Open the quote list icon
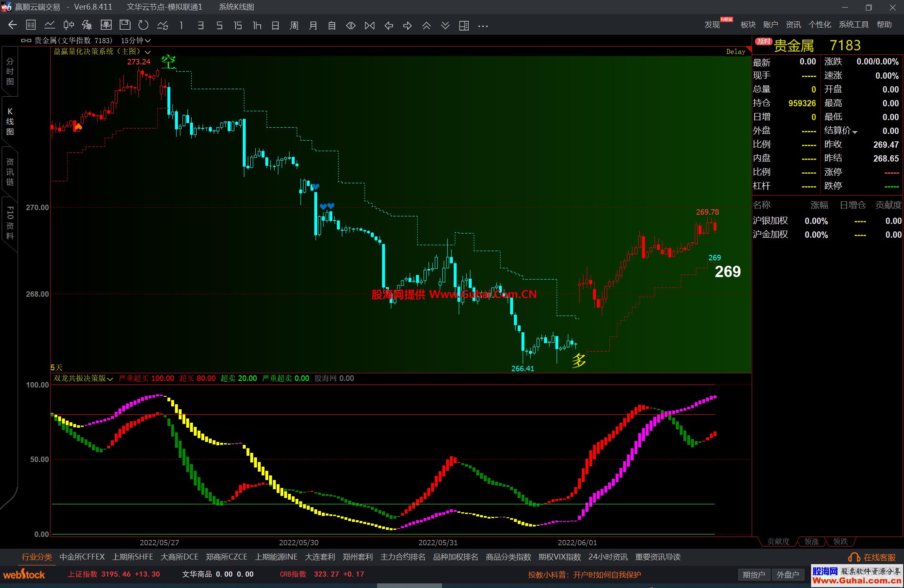This screenshot has width=904, height=588. point(31,26)
